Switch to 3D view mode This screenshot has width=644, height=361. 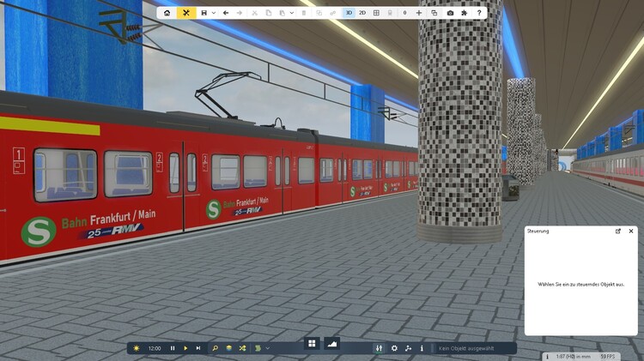pos(349,13)
